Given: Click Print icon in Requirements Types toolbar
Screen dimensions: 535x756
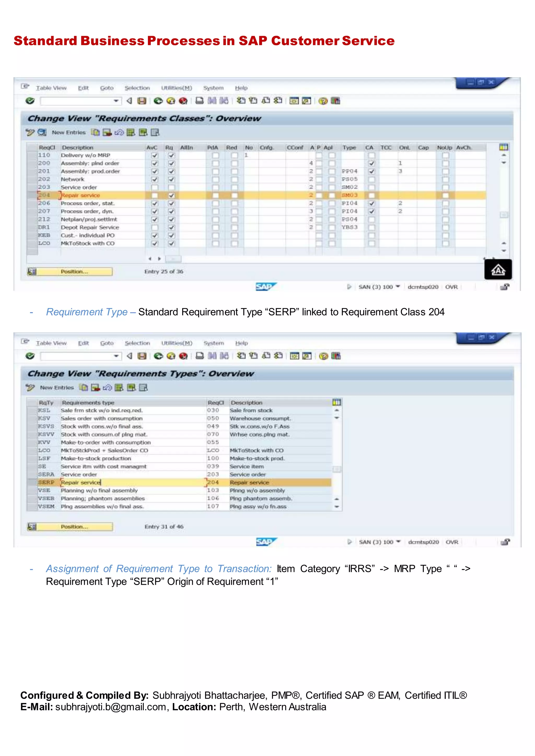Looking at the screenshot, I should (200, 356).
